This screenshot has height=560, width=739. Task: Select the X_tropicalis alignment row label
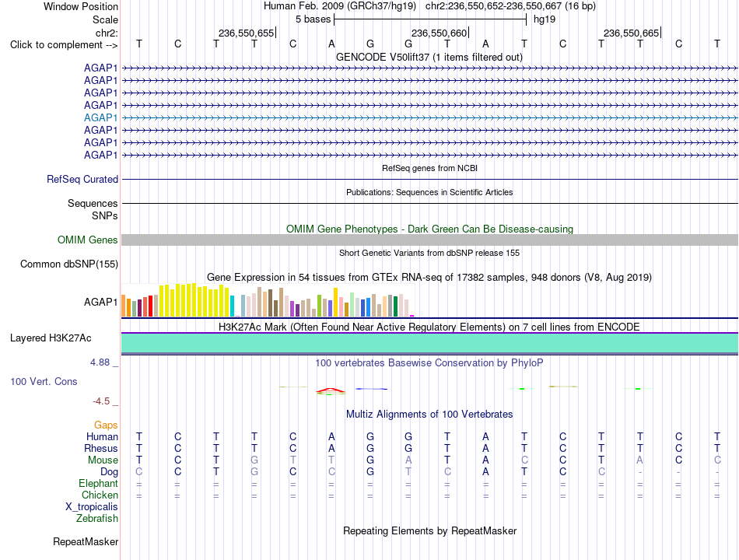tap(92, 507)
